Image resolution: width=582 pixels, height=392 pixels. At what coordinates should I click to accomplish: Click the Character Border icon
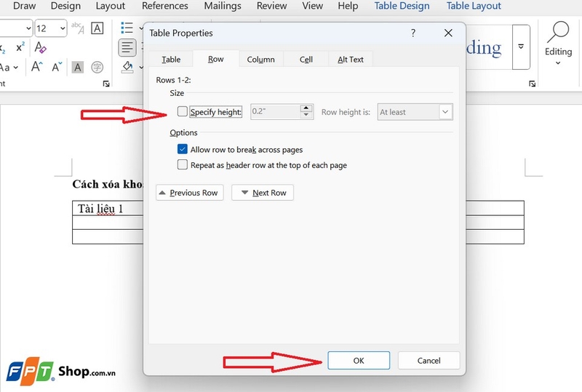(97, 28)
